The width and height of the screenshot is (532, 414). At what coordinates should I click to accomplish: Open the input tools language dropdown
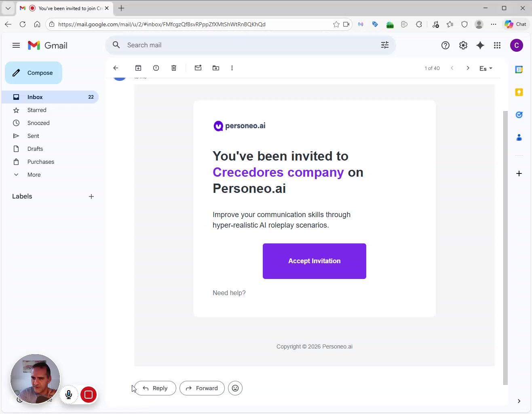(486, 68)
